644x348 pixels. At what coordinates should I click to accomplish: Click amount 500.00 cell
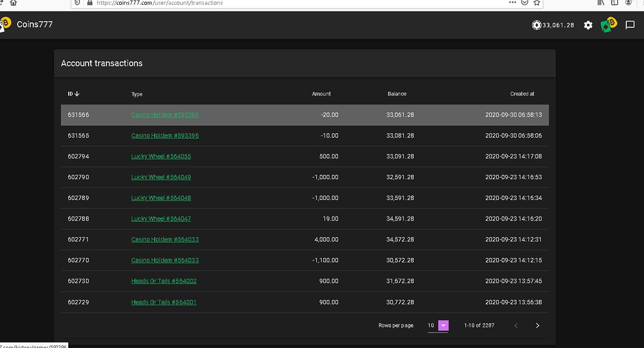pos(329,157)
